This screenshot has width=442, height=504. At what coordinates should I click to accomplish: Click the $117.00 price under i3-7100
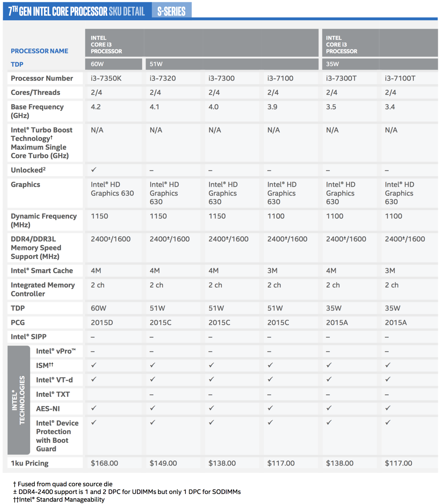(281, 463)
